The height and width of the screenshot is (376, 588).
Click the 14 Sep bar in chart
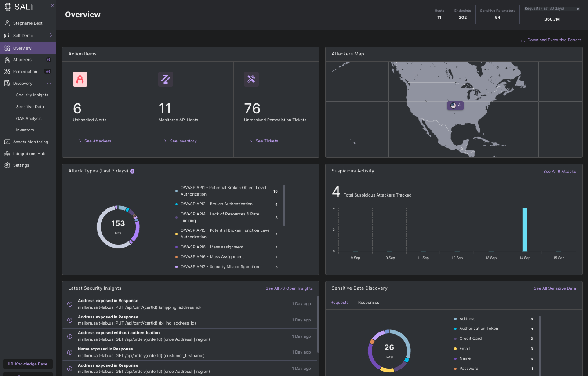pos(525,229)
